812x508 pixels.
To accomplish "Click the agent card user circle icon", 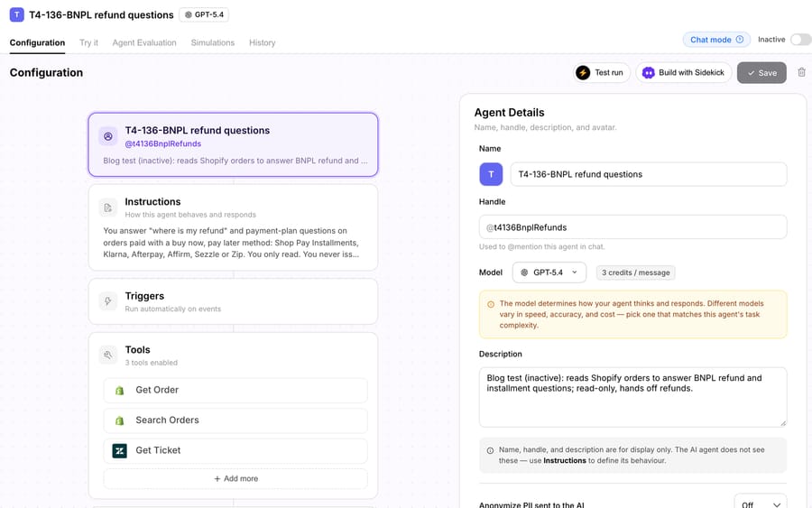I will point(108,136).
